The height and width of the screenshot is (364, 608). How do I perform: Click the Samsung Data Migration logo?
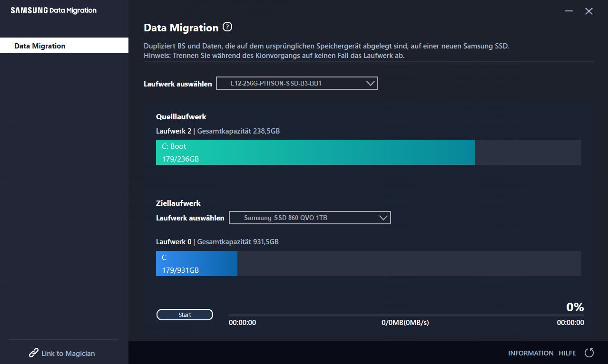[53, 10]
